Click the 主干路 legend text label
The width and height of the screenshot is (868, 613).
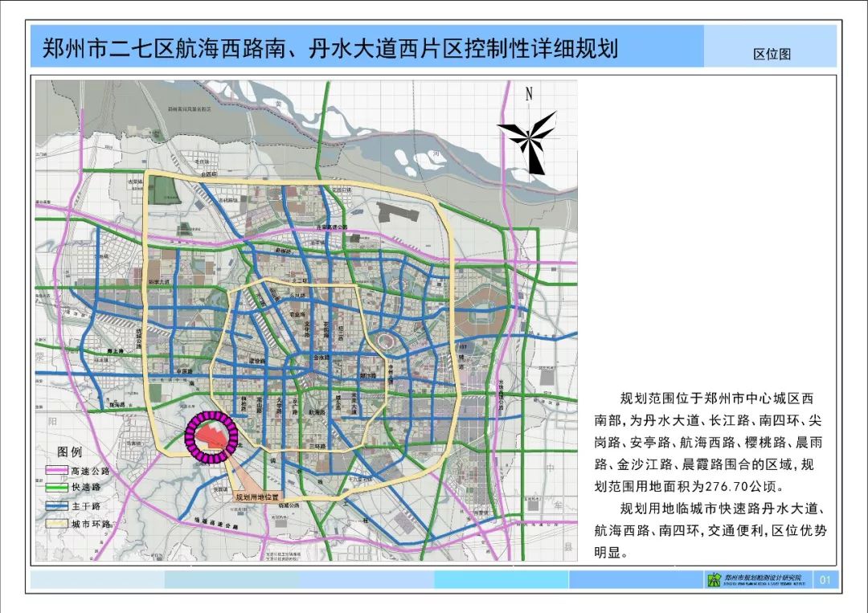[x=85, y=507]
